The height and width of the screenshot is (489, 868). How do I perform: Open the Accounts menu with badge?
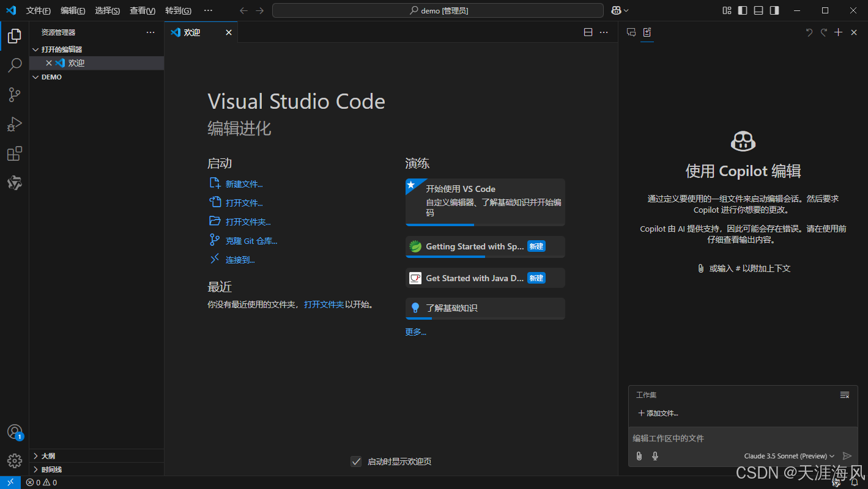coord(15,432)
